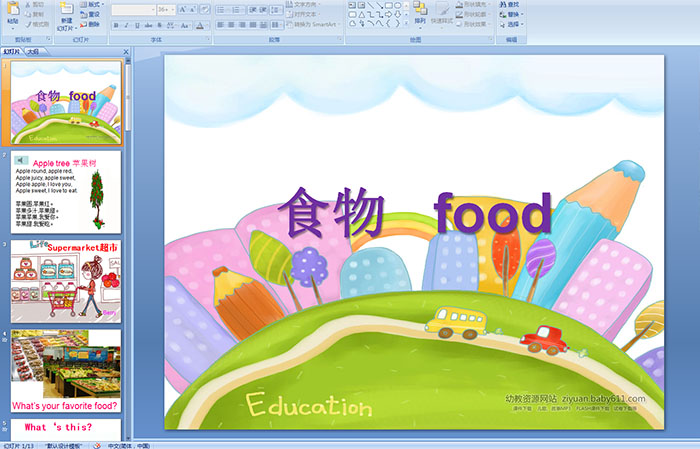Toggle Text Shadow formatting

(159, 25)
